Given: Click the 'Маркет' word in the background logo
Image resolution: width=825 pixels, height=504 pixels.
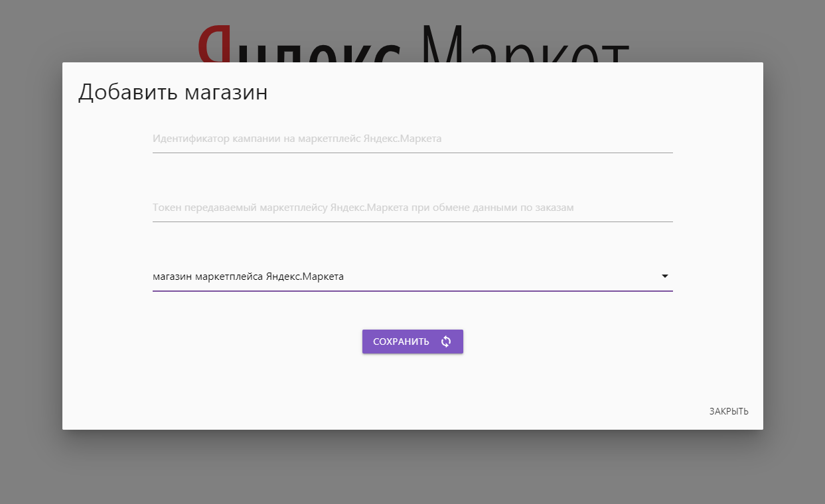Looking at the screenshot, I should click(524, 44).
